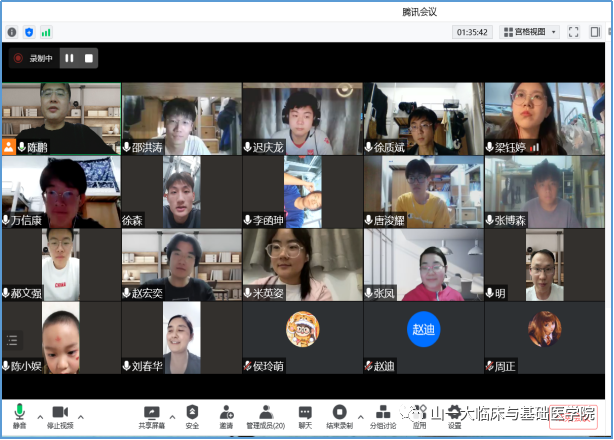Open the 宫格视图 layout dropdown
The height and width of the screenshot is (440, 614).
coord(529,32)
